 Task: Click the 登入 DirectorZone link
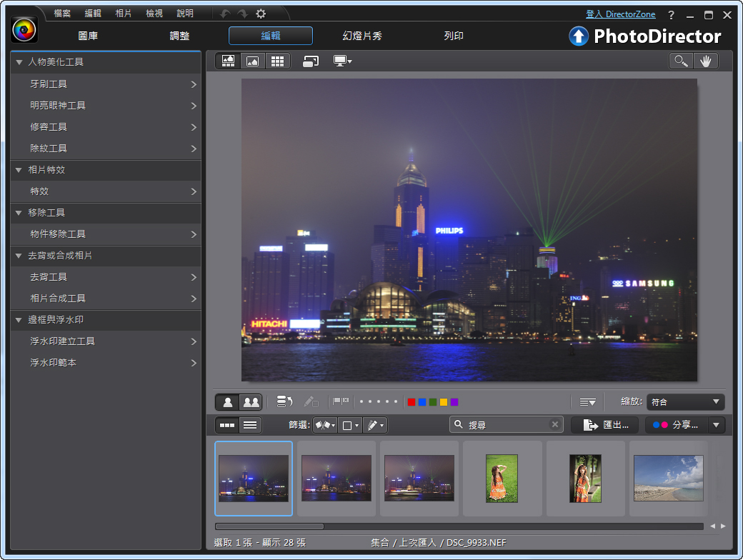[621, 14]
